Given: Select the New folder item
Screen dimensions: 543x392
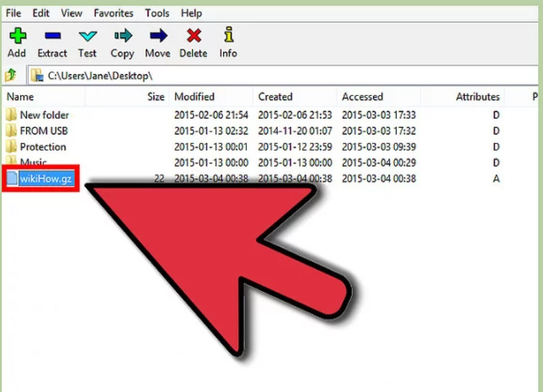Looking at the screenshot, I should pyautogui.click(x=44, y=115).
